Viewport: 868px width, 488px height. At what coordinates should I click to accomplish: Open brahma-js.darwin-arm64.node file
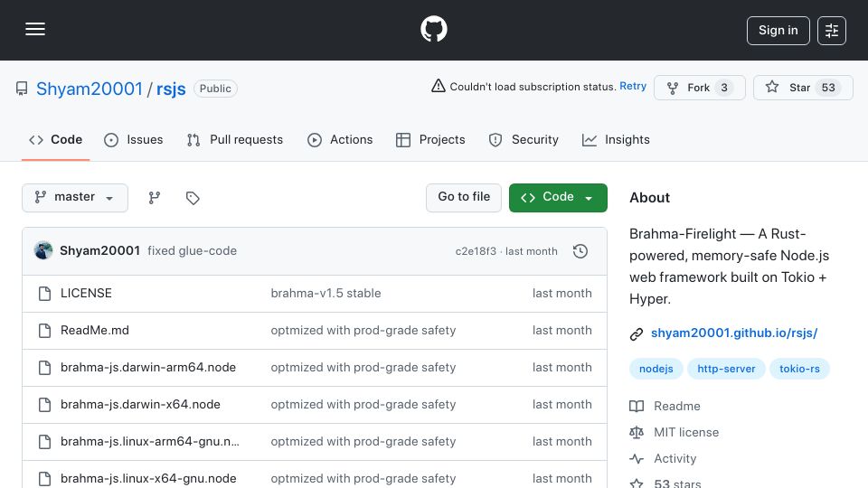click(x=148, y=368)
